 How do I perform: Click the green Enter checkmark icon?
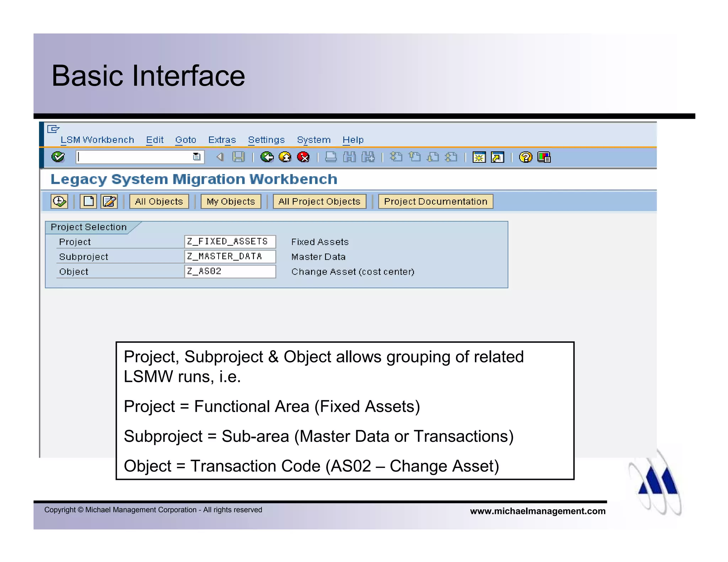click(x=58, y=157)
